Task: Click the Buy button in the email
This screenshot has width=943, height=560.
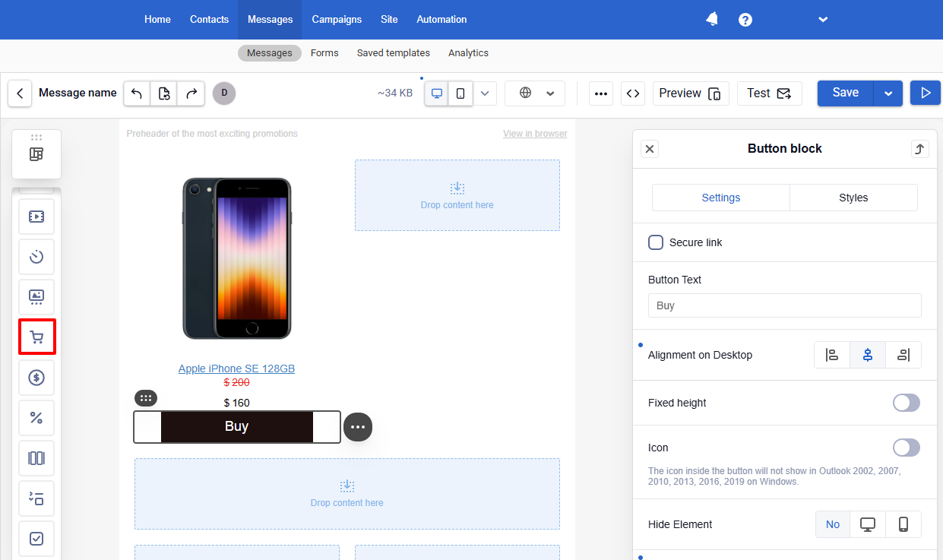Action: pos(236,426)
